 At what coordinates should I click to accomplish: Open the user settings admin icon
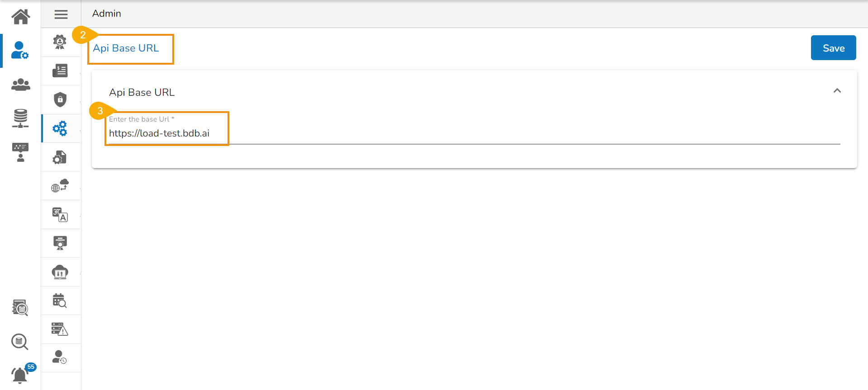pyautogui.click(x=20, y=50)
